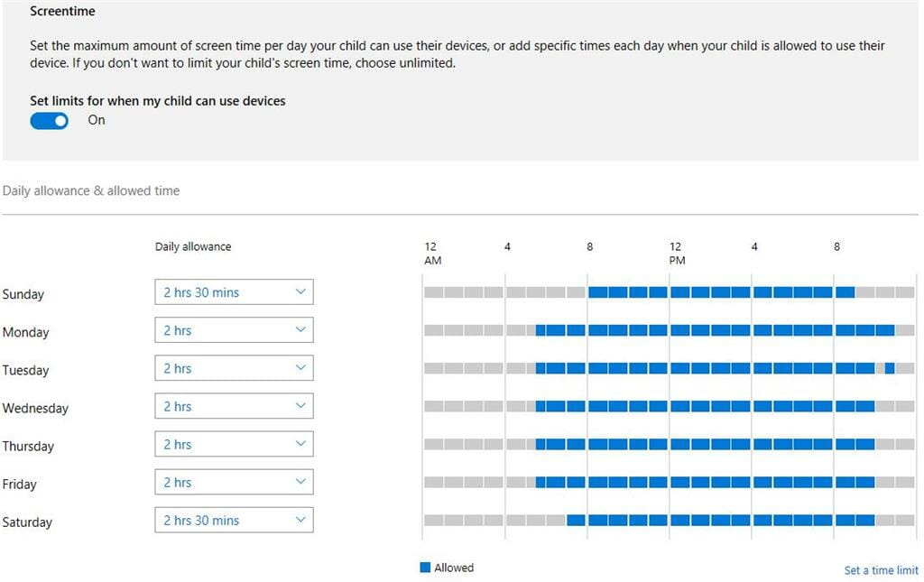Select the Wednesday schedule timeline row
This screenshot has width=924, height=582.
tap(669, 406)
